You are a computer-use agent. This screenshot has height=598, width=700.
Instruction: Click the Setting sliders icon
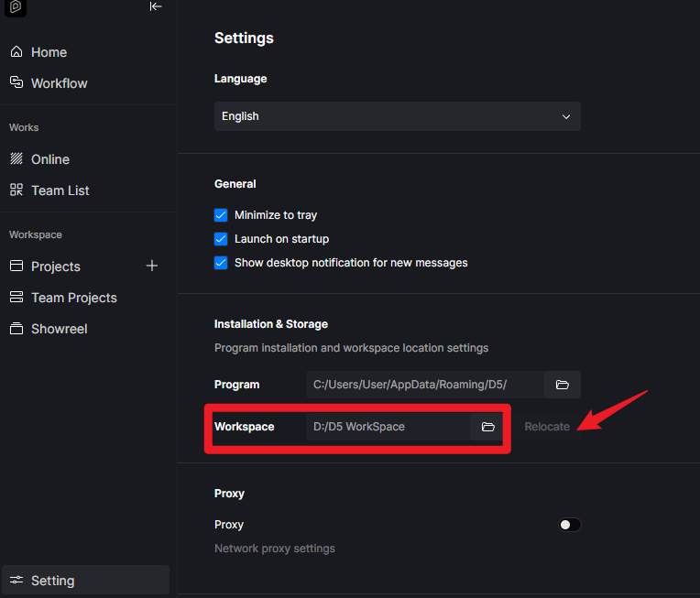(x=16, y=581)
